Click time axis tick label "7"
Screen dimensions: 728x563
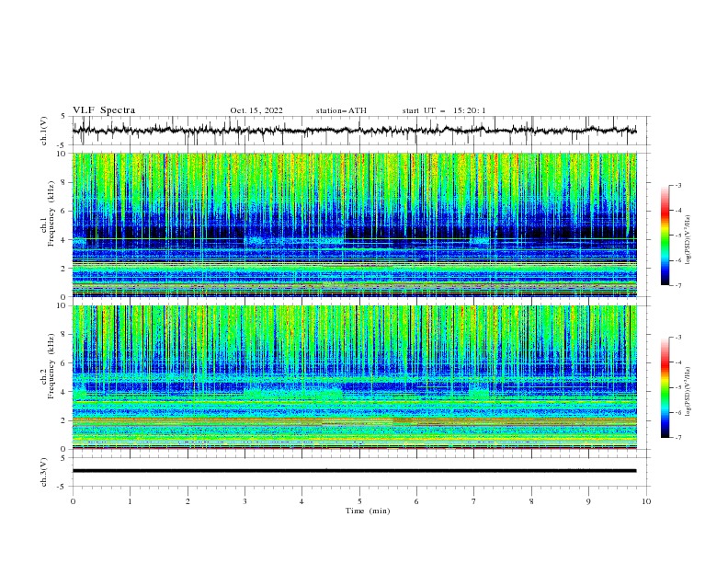(x=474, y=501)
